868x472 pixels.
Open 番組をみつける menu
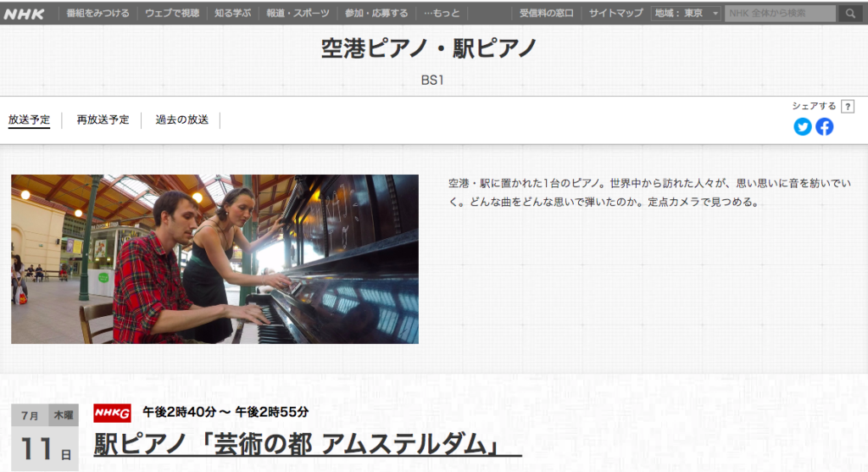(x=97, y=14)
